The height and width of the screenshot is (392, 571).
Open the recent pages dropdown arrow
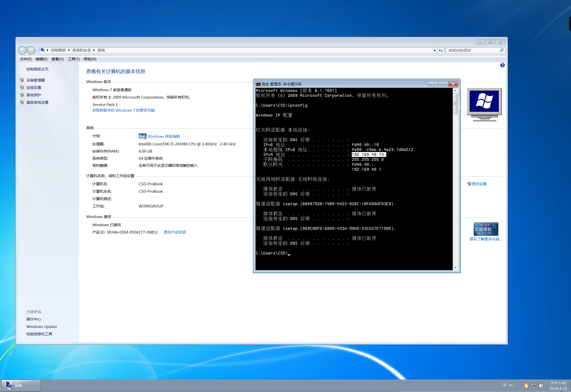37,50
